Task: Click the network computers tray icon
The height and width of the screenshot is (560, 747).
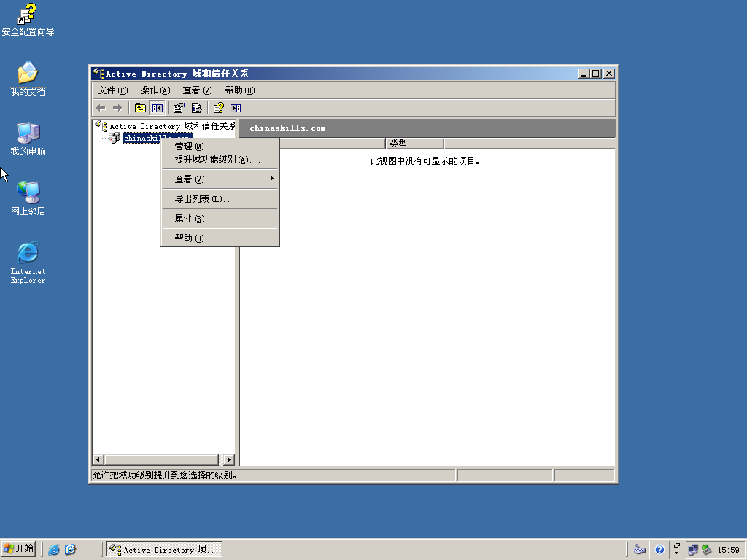Action: [x=693, y=550]
